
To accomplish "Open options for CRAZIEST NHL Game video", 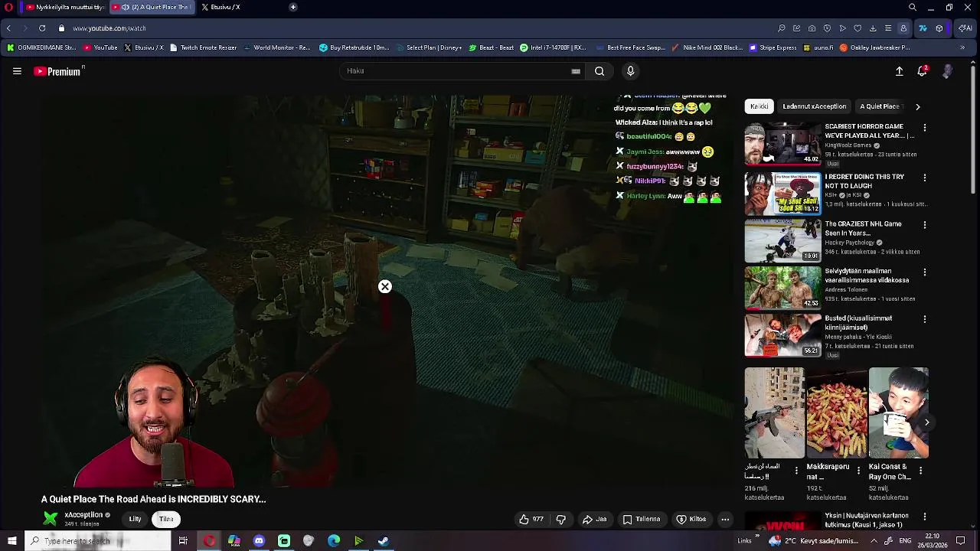I will pos(925,225).
